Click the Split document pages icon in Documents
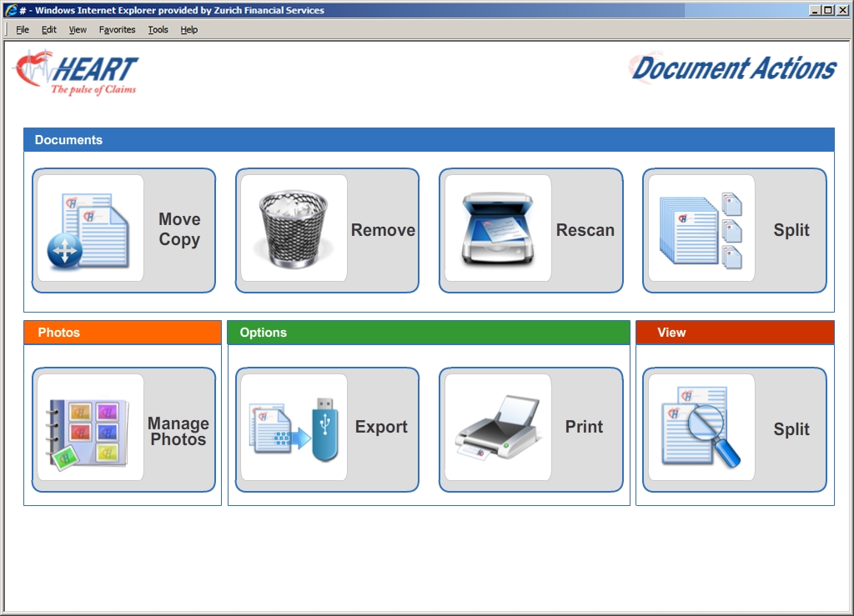 701,228
